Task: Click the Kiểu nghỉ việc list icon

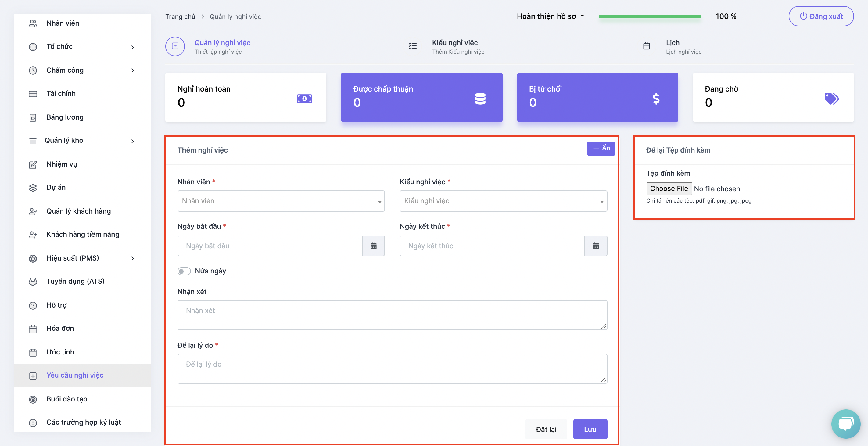Action: click(412, 46)
